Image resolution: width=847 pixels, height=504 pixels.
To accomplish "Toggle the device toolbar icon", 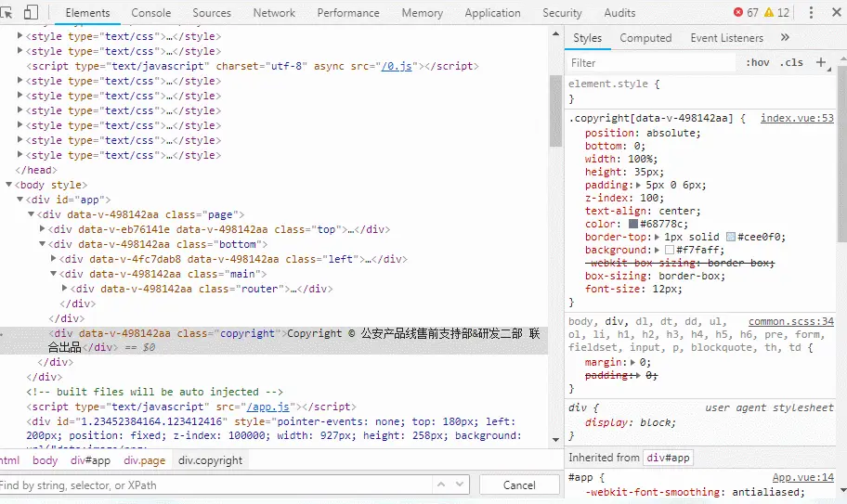I will [x=31, y=12].
